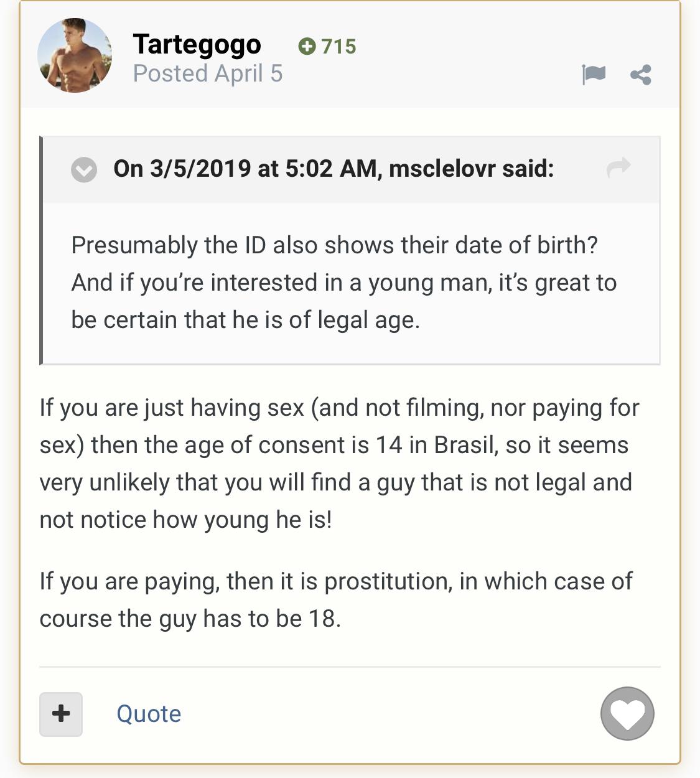The width and height of the screenshot is (700, 778).
Task: Click the paragraph starting with If you are paying
Action: [x=336, y=600]
